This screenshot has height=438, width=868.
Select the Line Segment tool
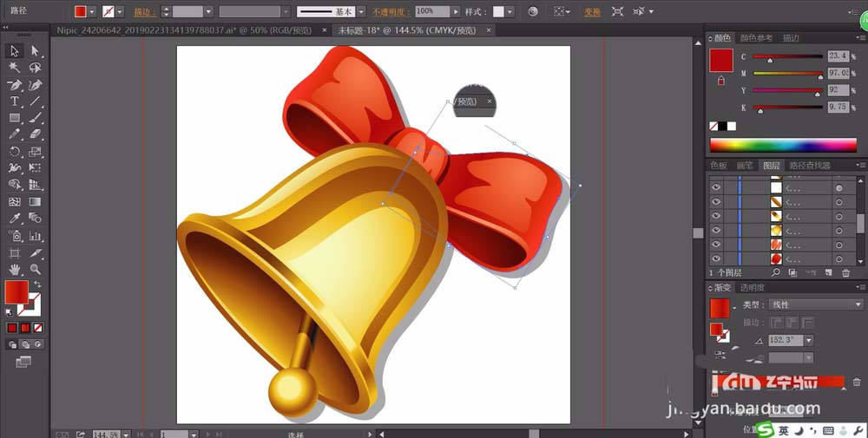36,101
